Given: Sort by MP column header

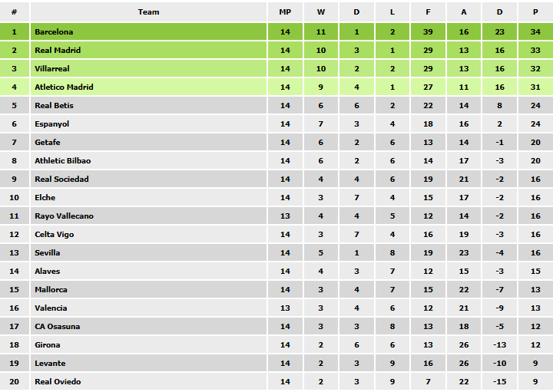Looking at the screenshot, I should (285, 12).
